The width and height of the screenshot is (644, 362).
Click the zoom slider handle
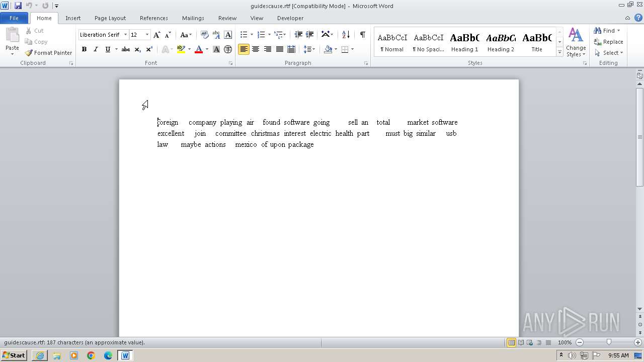click(609, 342)
